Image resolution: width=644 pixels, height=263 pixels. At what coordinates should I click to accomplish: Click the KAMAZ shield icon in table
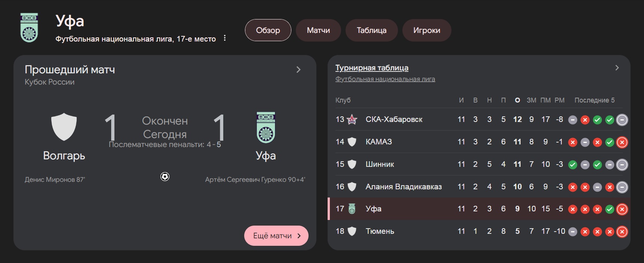(x=352, y=142)
